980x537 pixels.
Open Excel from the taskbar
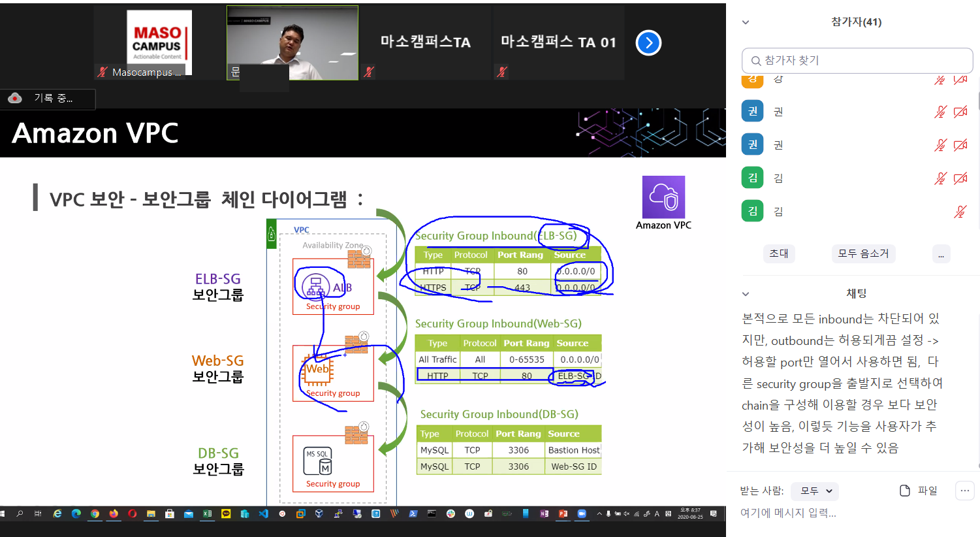207,514
